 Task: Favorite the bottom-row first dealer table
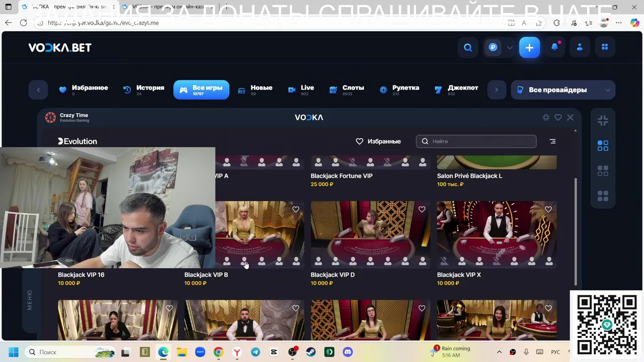coord(170,308)
